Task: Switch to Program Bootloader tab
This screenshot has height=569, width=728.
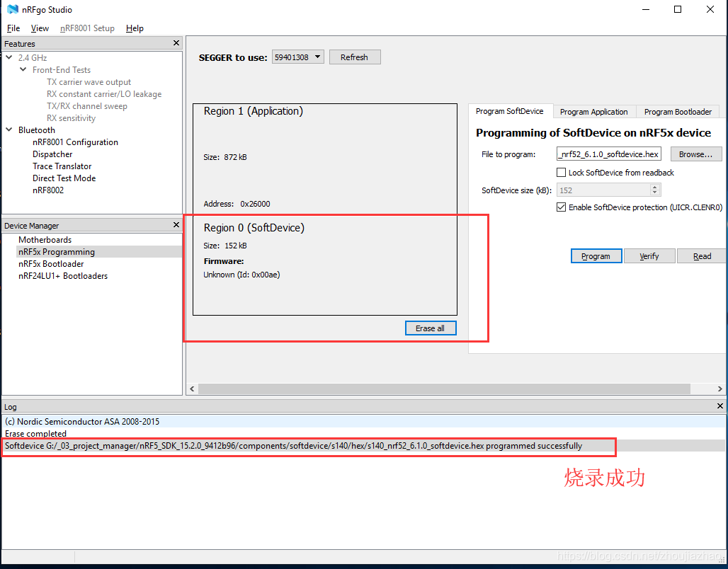Action: tap(678, 112)
